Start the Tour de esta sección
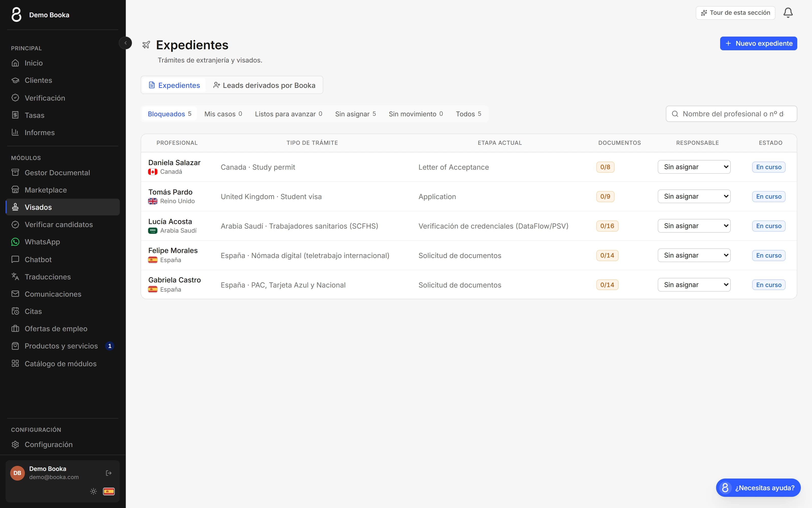812x508 pixels. [735, 13]
